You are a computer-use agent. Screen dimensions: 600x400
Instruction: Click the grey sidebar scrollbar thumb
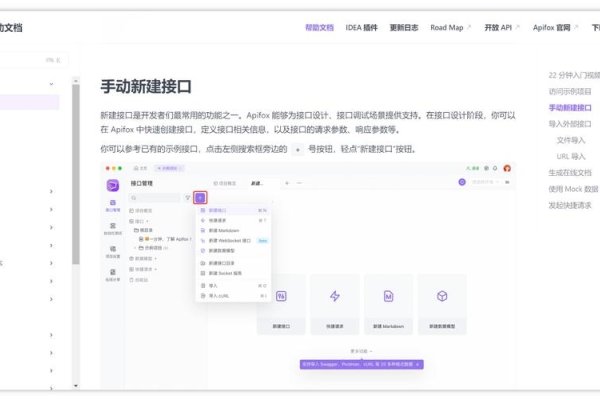pyautogui.click(x=76, y=174)
